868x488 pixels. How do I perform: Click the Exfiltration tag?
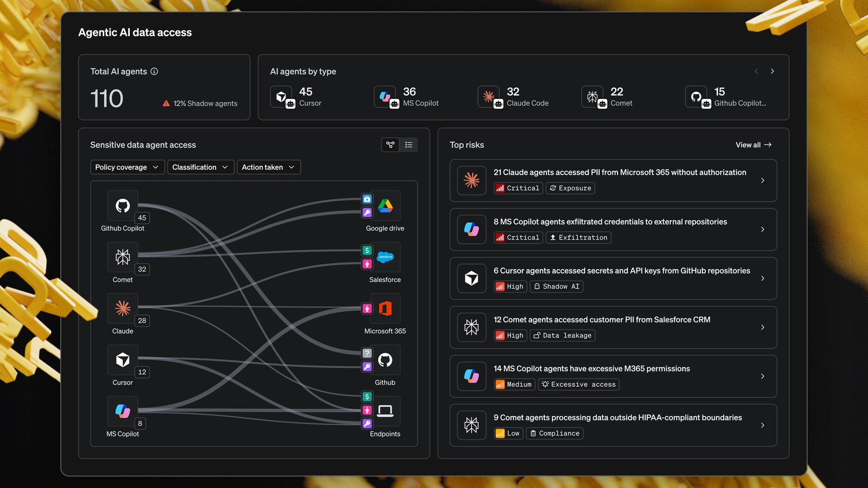pos(578,237)
